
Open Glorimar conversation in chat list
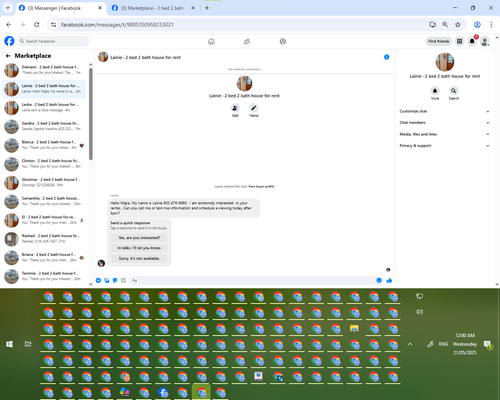click(x=44, y=182)
